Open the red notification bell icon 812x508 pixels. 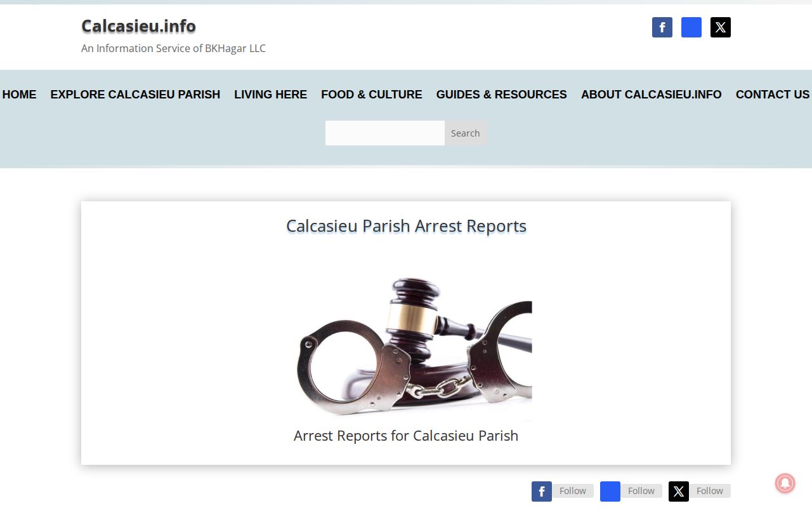(785, 483)
